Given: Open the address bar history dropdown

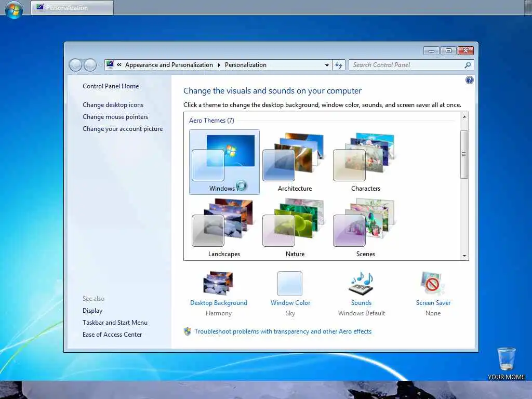Looking at the screenshot, I should pos(326,65).
